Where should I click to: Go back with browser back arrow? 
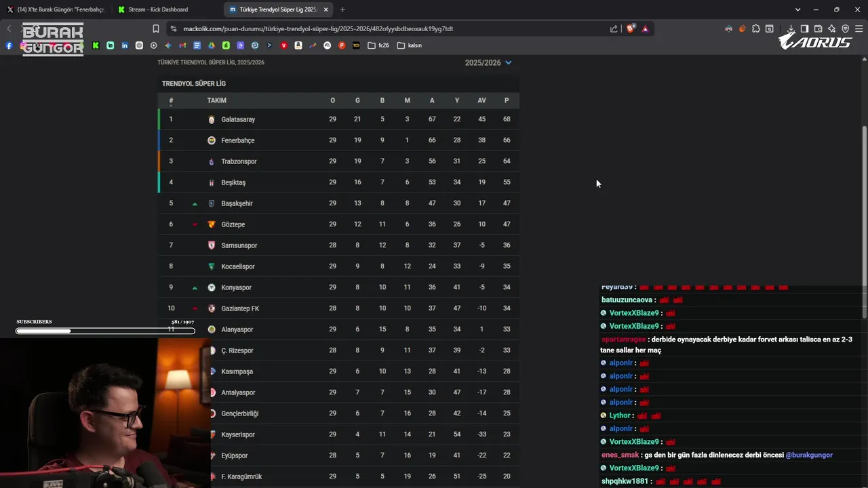point(9,28)
